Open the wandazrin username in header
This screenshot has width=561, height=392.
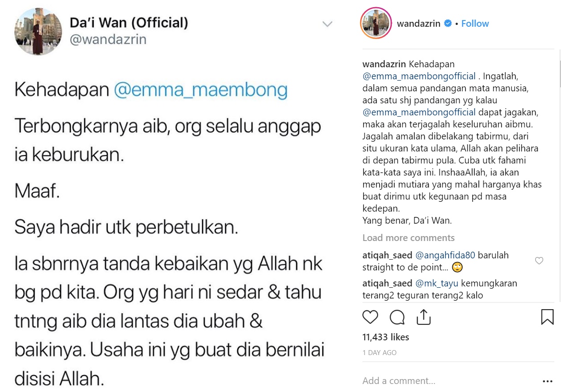419,24
